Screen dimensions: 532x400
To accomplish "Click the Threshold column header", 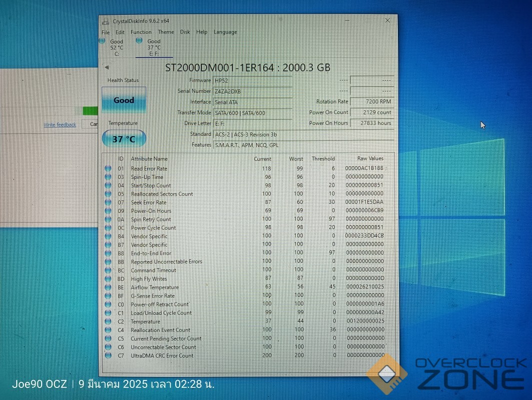I will click(x=323, y=158).
